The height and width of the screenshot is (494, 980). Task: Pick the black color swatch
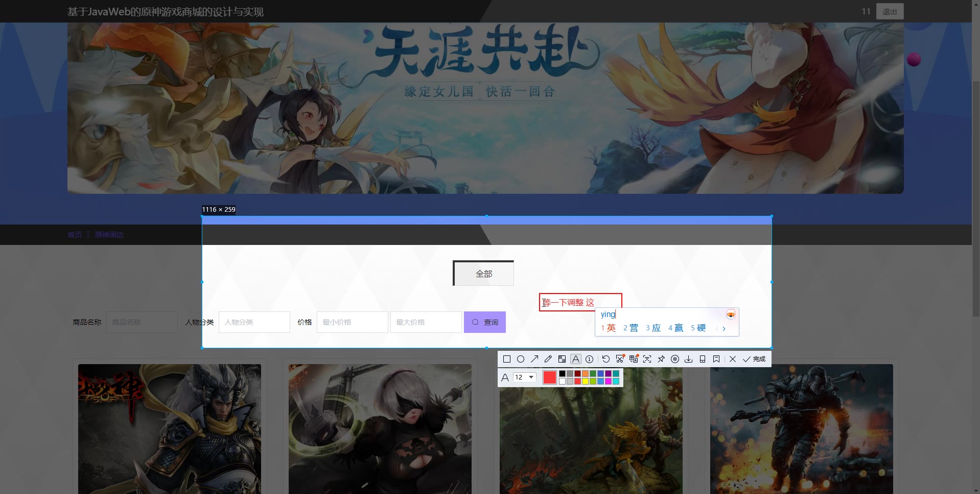[x=562, y=374]
